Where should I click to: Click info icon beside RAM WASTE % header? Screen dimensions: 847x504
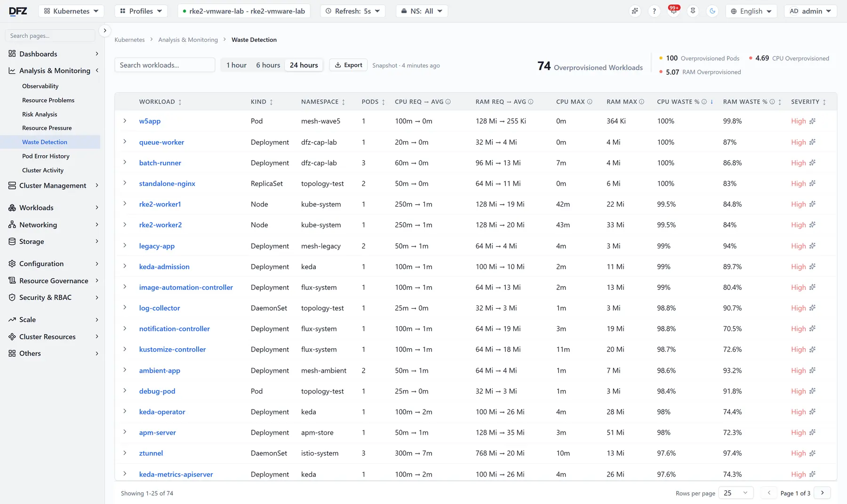[772, 102]
